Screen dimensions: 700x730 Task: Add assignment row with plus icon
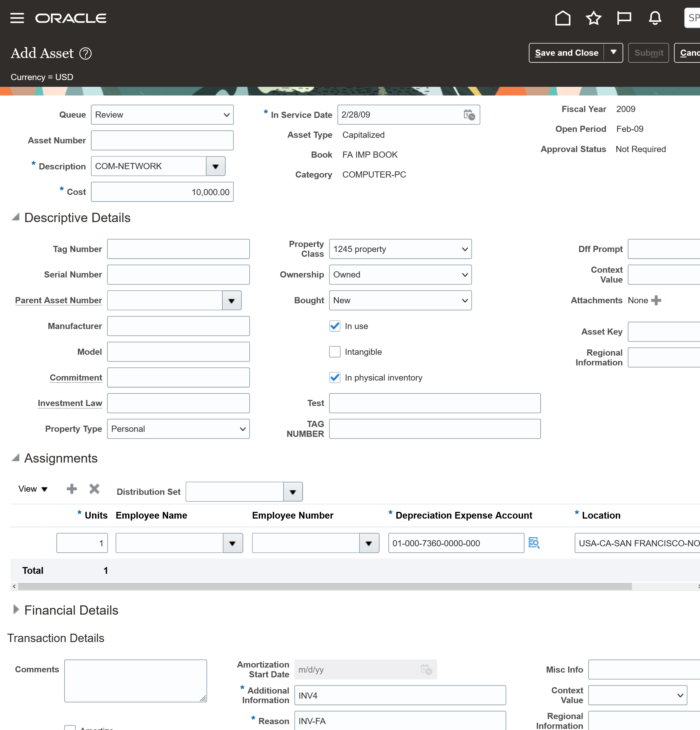point(71,489)
